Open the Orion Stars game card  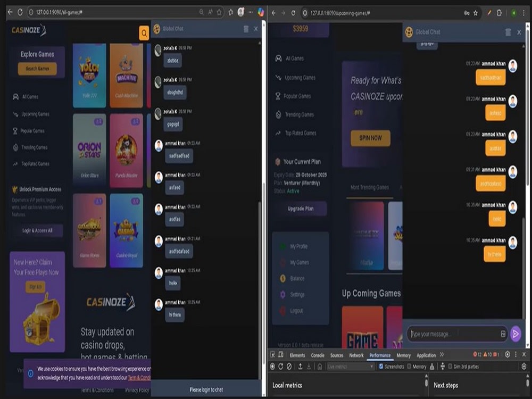[89, 151]
